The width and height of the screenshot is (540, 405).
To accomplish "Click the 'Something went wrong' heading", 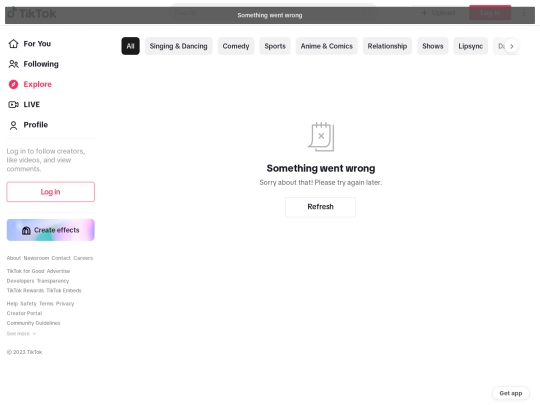I will 321,168.
